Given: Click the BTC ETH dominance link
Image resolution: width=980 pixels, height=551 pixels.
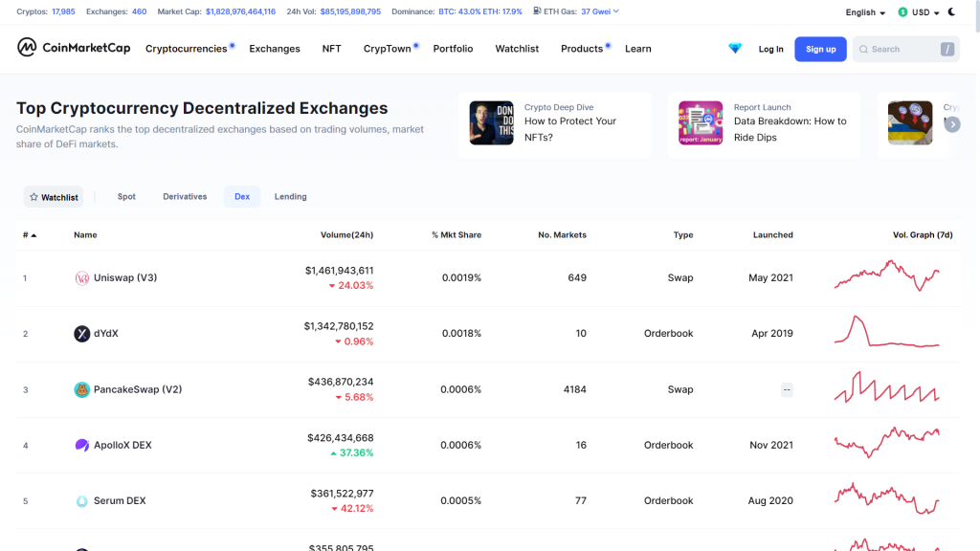Looking at the screenshot, I should [x=480, y=11].
